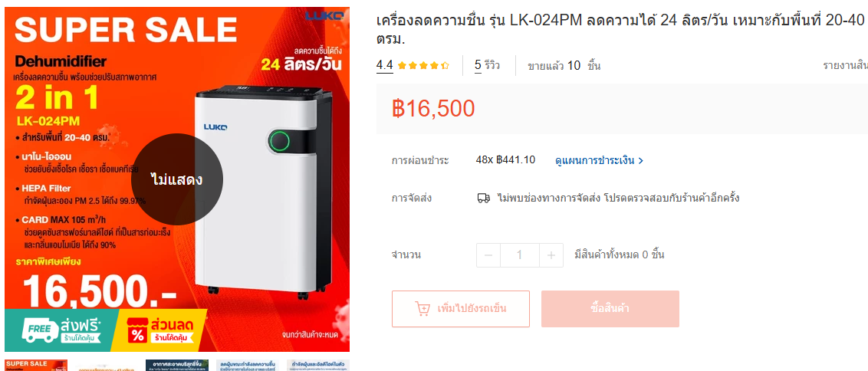Click the delivery truck icon
This screenshot has width=868, height=371.
pos(483,198)
